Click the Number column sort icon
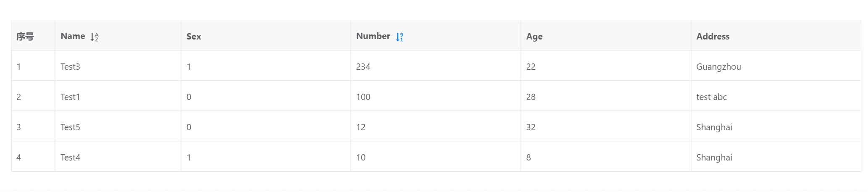Image resolution: width=868 pixels, height=192 pixels. [400, 37]
